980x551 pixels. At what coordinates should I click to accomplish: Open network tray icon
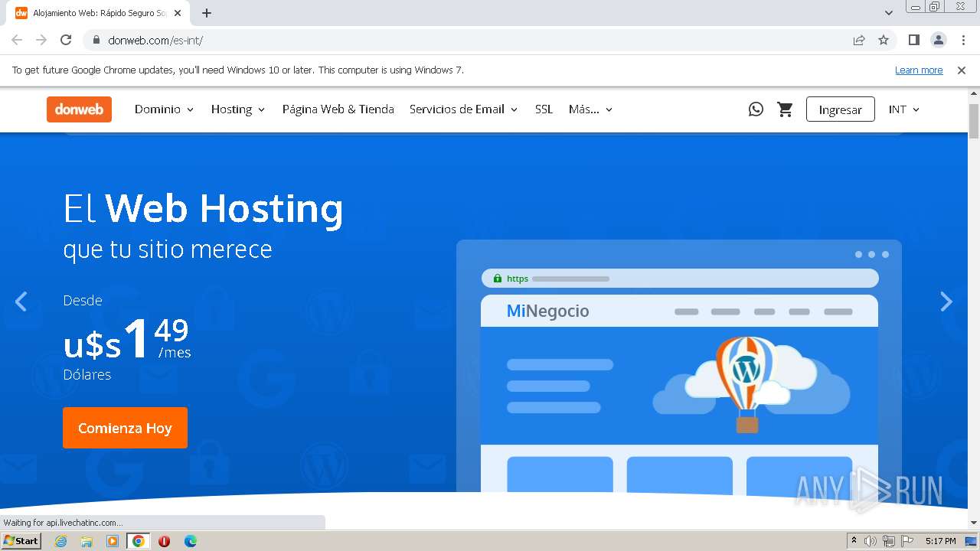coord(889,541)
